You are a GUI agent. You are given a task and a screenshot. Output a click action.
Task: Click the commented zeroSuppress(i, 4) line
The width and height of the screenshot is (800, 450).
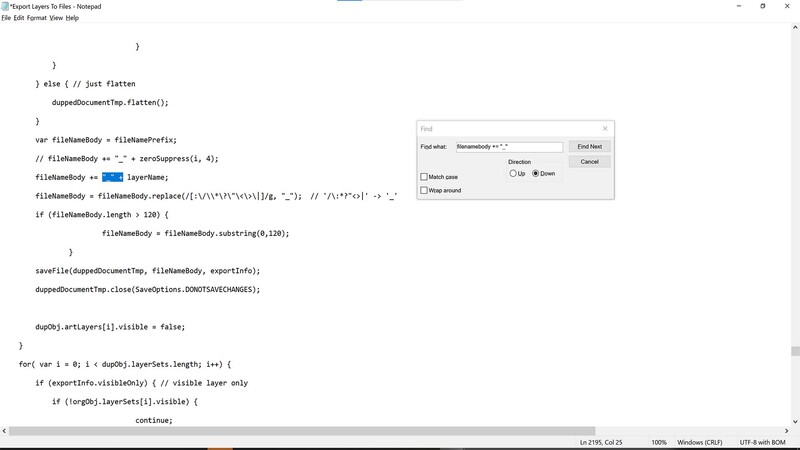(127, 159)
